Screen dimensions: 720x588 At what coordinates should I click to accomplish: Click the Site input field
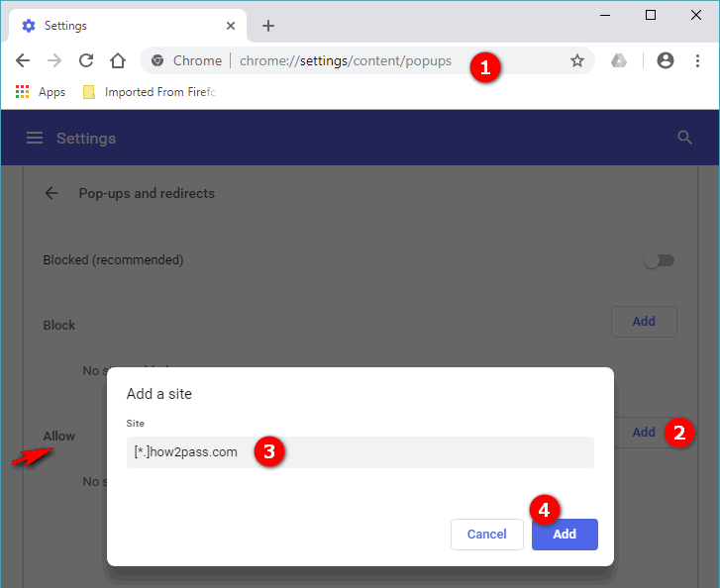[x=360, y=452]
